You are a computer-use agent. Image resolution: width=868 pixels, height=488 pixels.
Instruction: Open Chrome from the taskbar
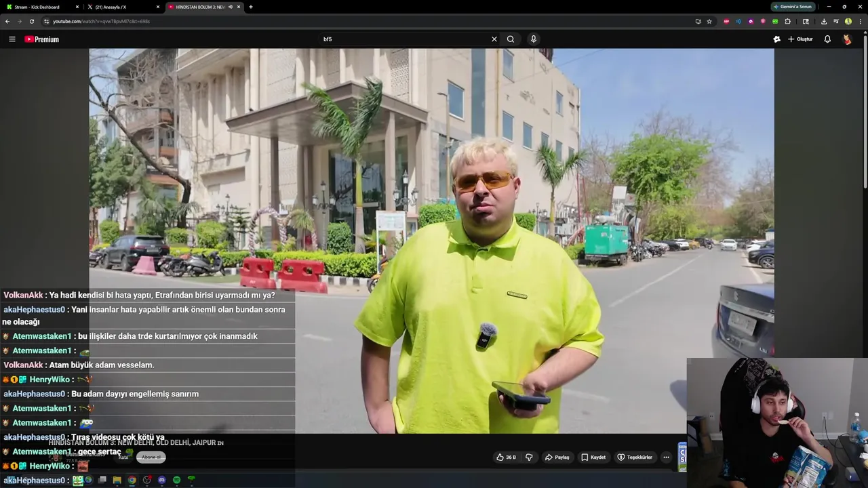click(132, 480)
